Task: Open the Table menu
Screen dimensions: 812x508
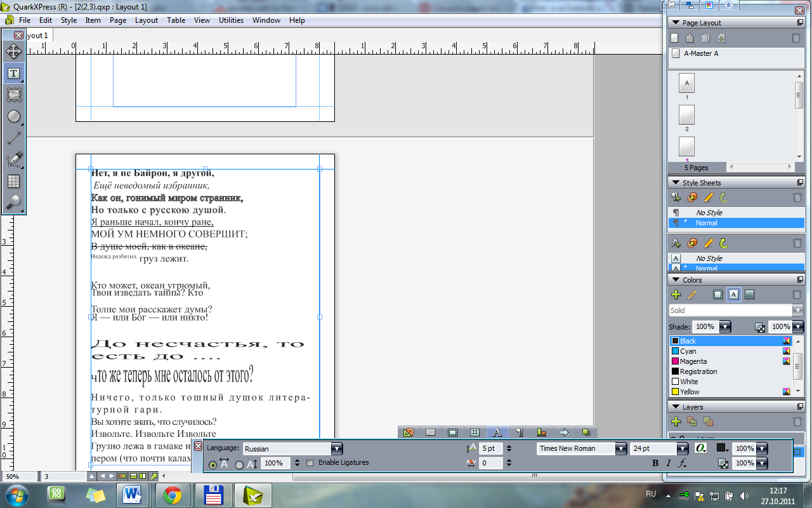Action: point(176,20)
